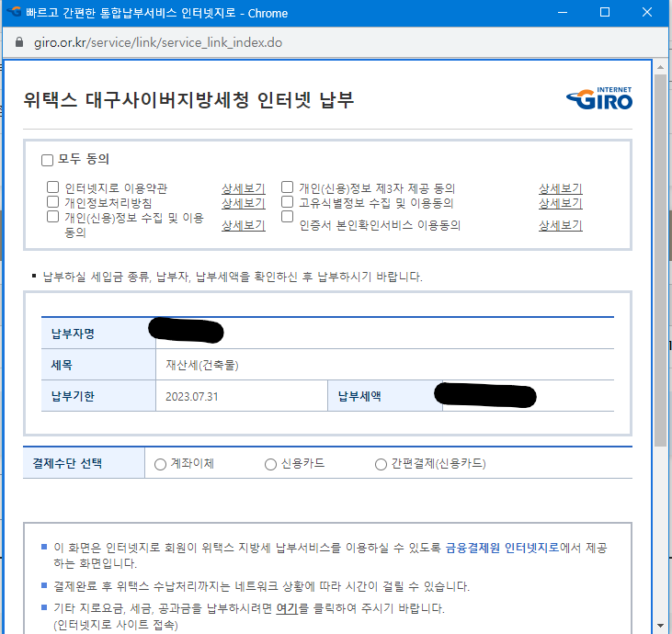Open 상세보기 for 개인(신용)정보 수집 및 이용

coord(244,225)
